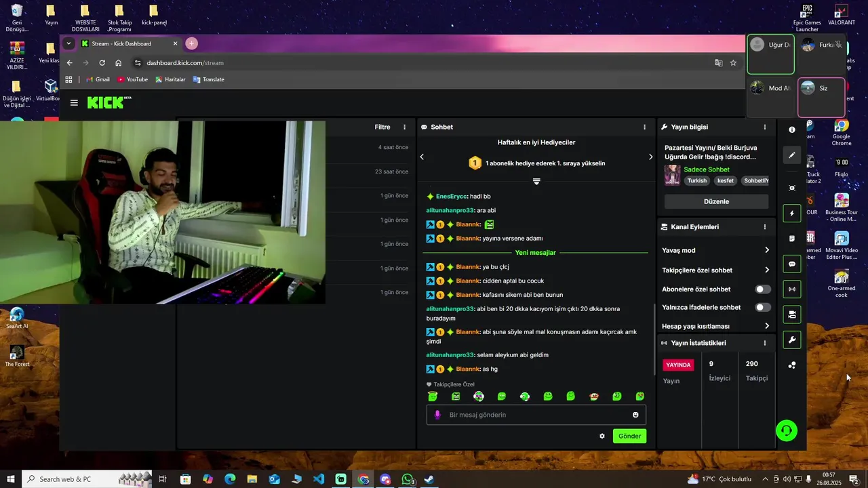The image size is (868, 488).
Task: Click the browser address bar
Action: [420, 63]
